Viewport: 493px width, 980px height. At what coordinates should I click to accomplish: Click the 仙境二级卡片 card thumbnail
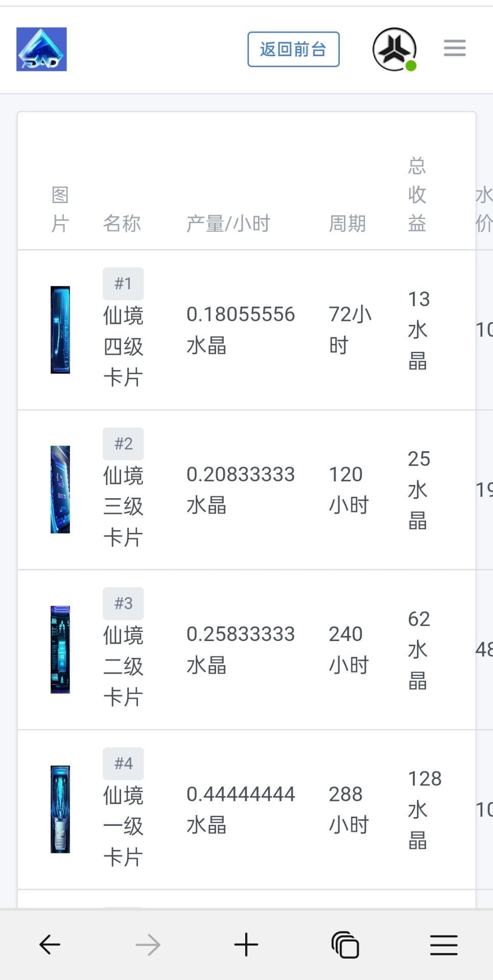click(x=60, y=649)
